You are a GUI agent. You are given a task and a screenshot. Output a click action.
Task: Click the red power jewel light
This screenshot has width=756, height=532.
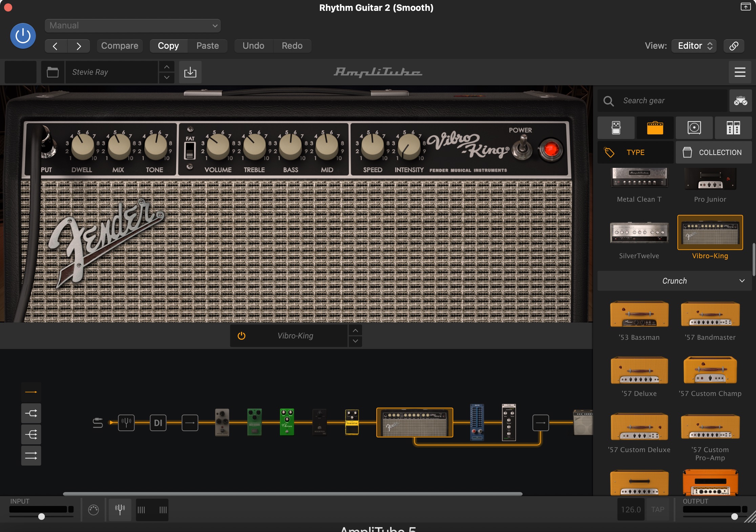(x=551, y=149)
